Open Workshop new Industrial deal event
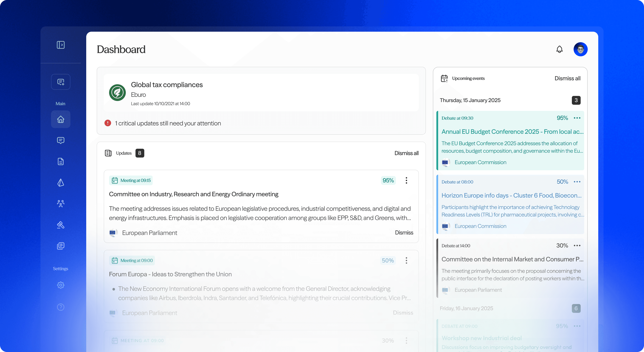The height and width of the screenshot is (352, 644). tap(481, 338)
